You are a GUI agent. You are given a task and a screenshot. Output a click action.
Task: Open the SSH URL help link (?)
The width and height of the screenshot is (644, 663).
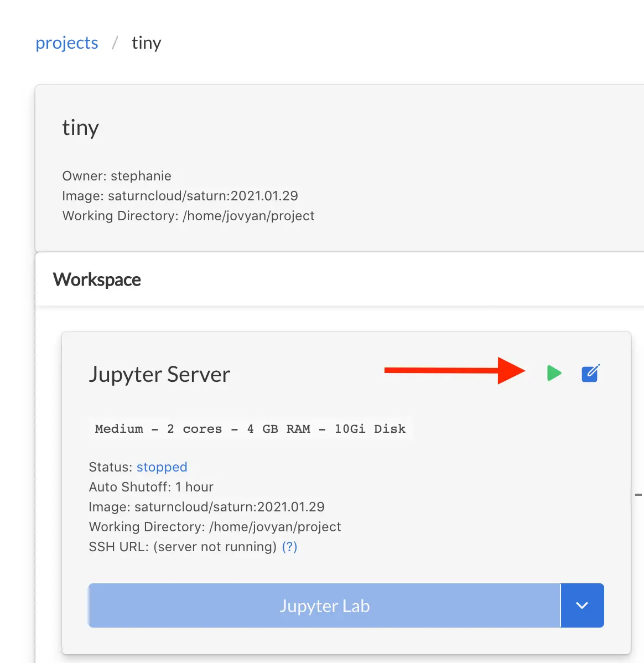pos(290,547)
